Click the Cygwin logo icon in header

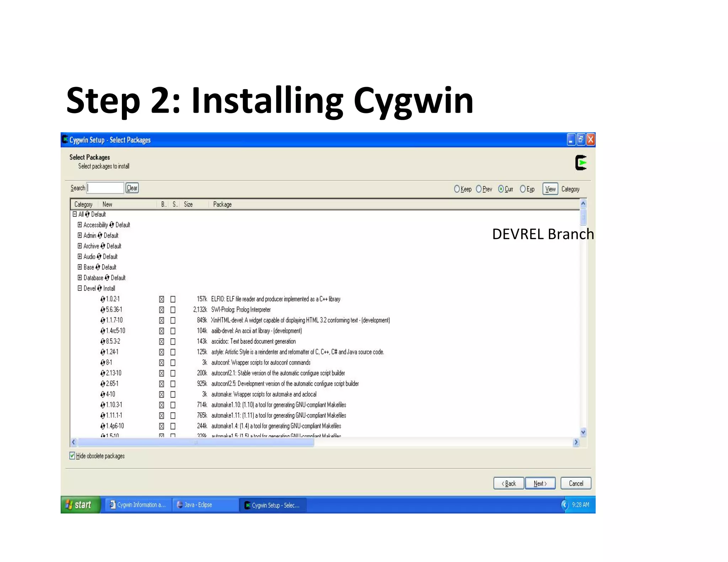click(x=581, y=163)
